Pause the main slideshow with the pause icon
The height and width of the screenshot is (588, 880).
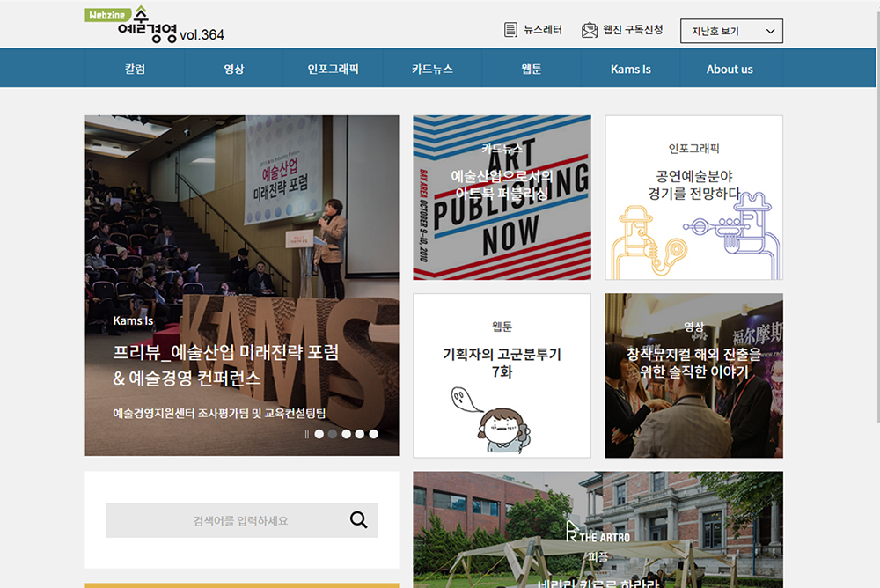tap(306, 434)
